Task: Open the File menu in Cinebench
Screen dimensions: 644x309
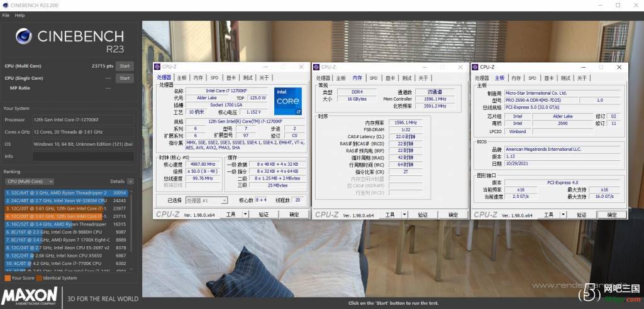Action: pos(6,15)
